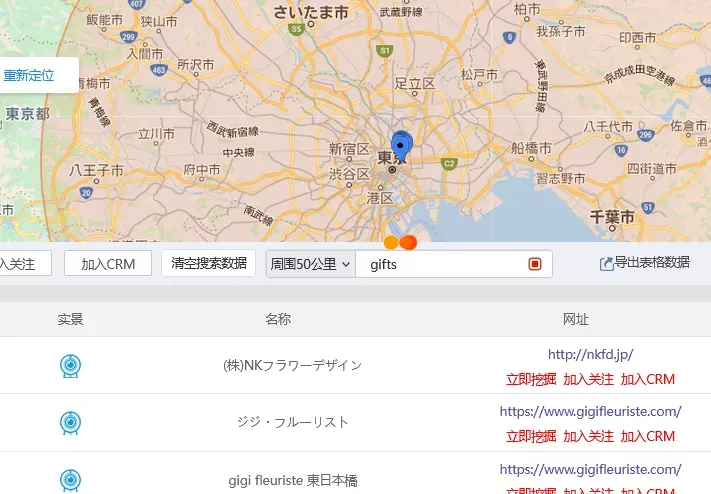The image size is (711, 494).
Task: Click the 八王子市 label on the map
Action: tap(96, 171)
